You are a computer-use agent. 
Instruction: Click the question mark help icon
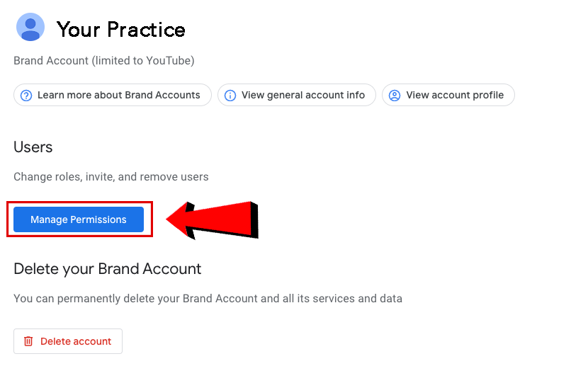26,96
